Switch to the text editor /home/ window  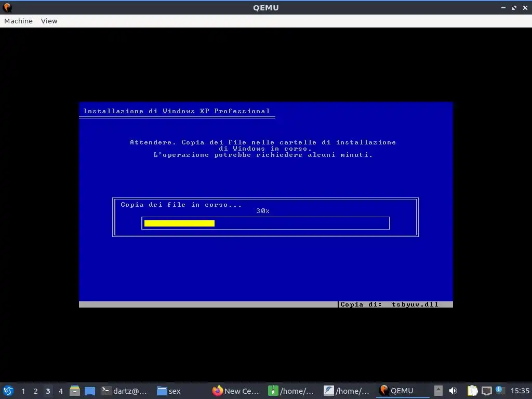tap(347, 391)
